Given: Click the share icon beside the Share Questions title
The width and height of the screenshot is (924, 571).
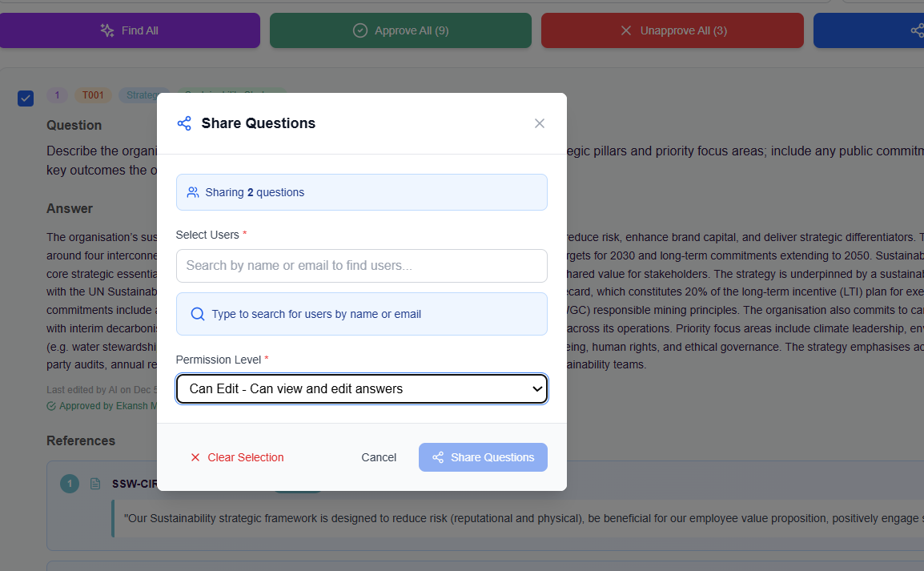Looking at the screenshot, I should click(x=184, y=123).
